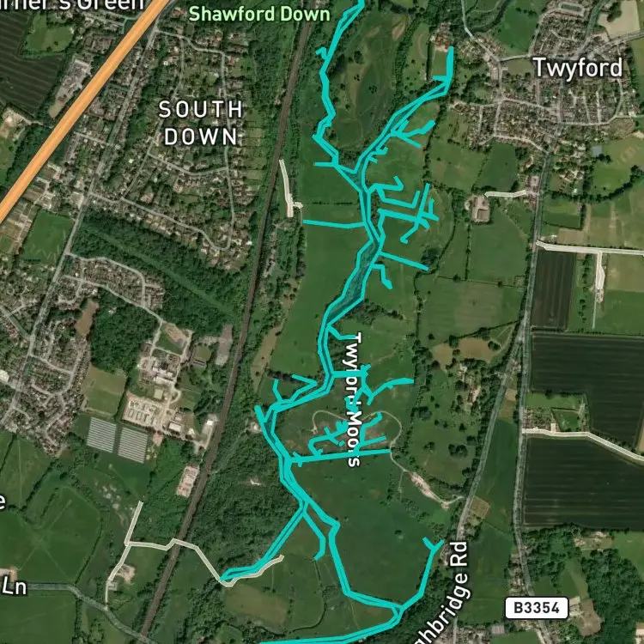Viewport: 644px width, 644px height.
Task: Select the Twyford town label
Action: click(x=578, y=68)
